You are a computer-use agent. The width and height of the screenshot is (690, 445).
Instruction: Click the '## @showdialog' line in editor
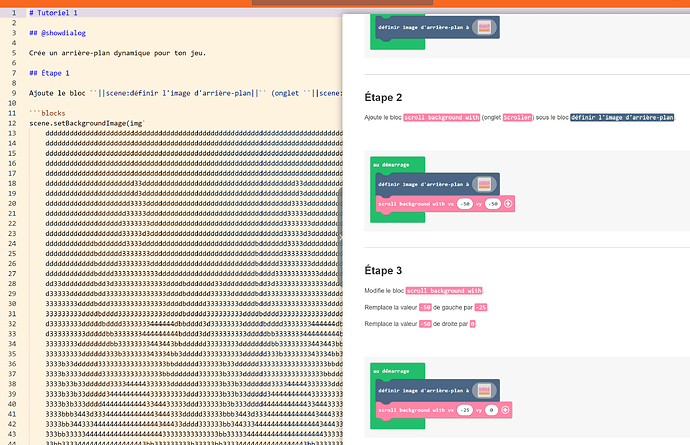pyautogui.click(x=58, y=33)
